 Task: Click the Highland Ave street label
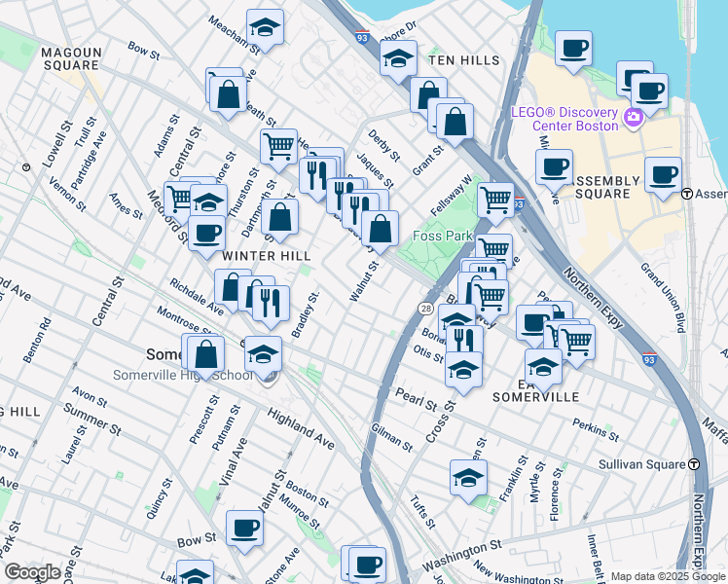coord(301,429)
